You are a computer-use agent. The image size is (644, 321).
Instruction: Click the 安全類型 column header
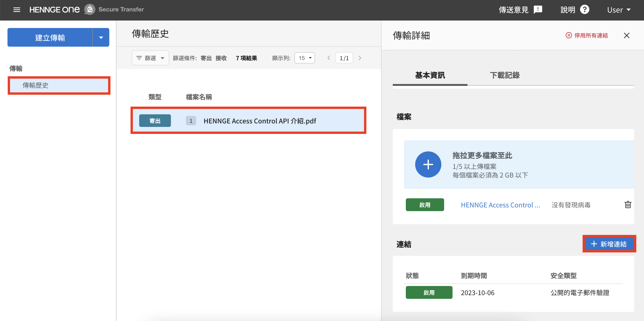pos(563,276)
